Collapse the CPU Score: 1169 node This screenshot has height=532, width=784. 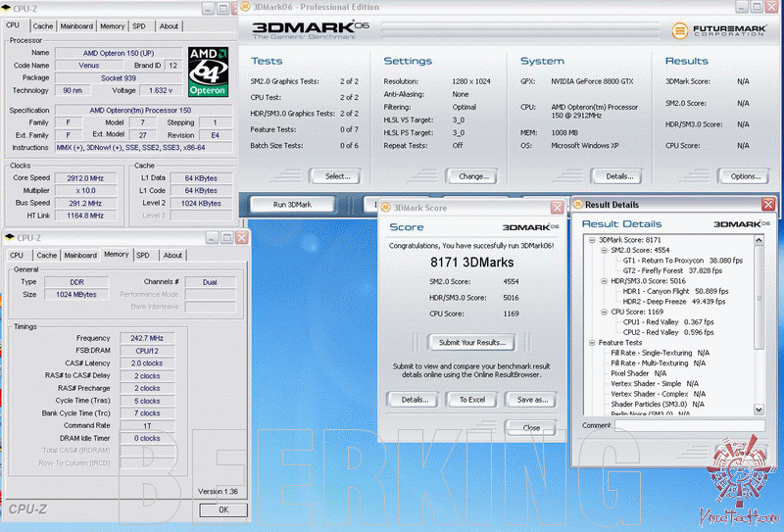603,312
